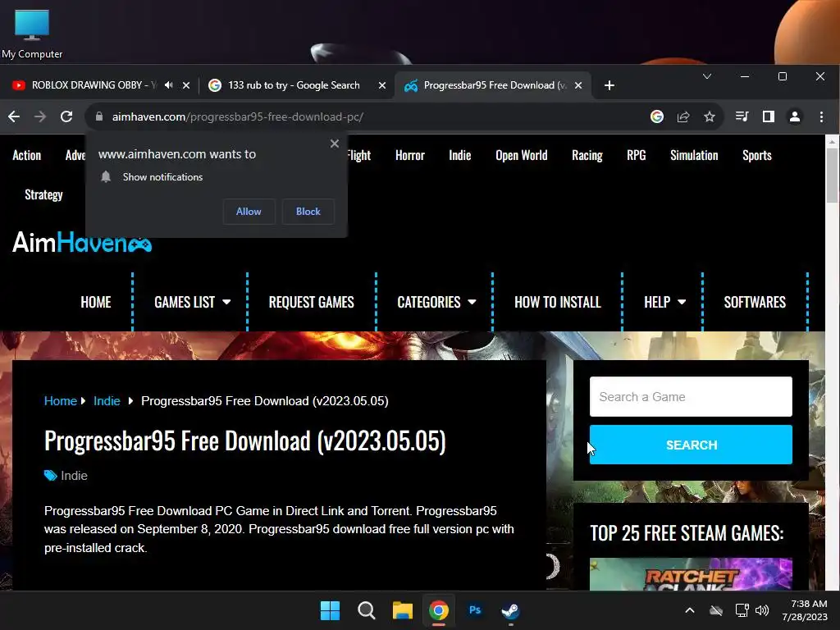Viewport: 840px width, 630px height.
Task: Block notifications from aimhaven.com
Action: [x=308, y=212]
